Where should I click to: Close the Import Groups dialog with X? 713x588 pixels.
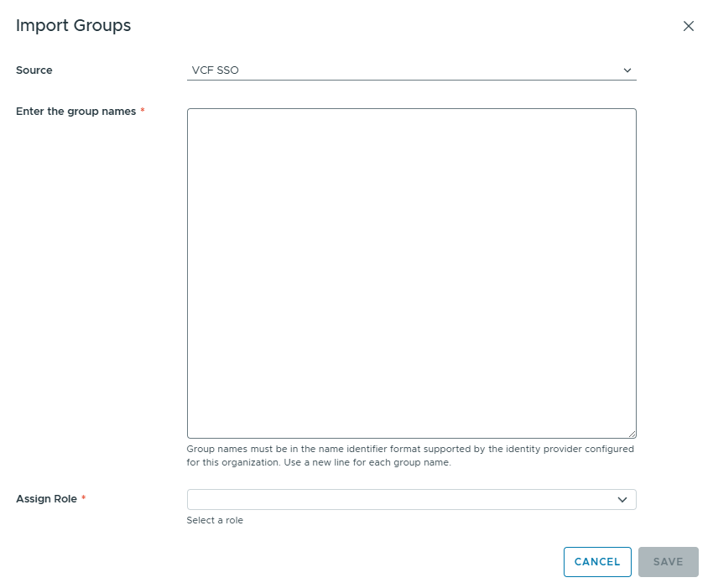pyautogui.click(x=689, y=26)
